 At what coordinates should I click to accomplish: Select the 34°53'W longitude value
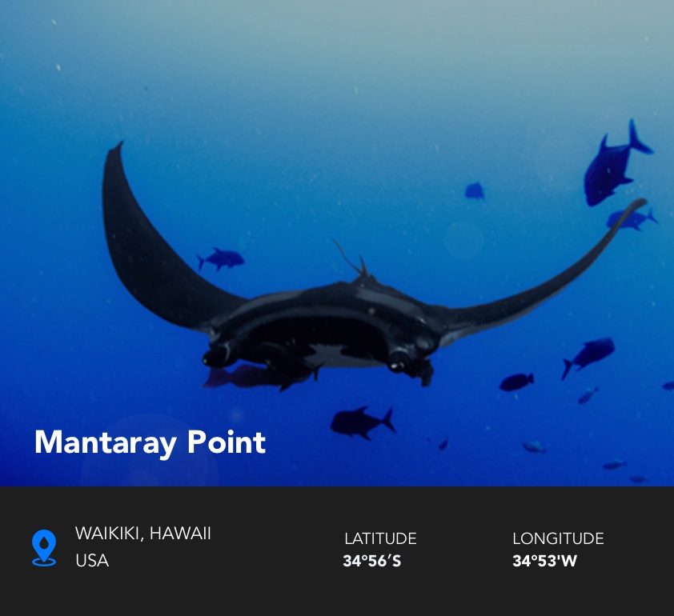coord(544,561)
